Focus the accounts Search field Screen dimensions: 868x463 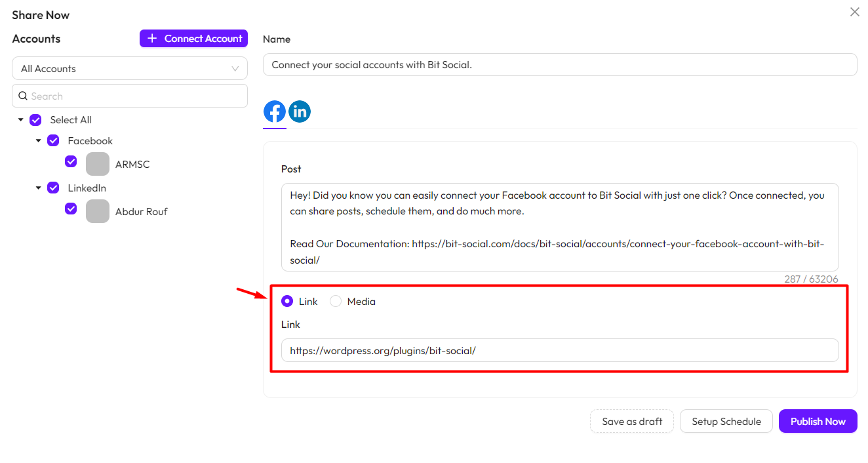[130, 96]
